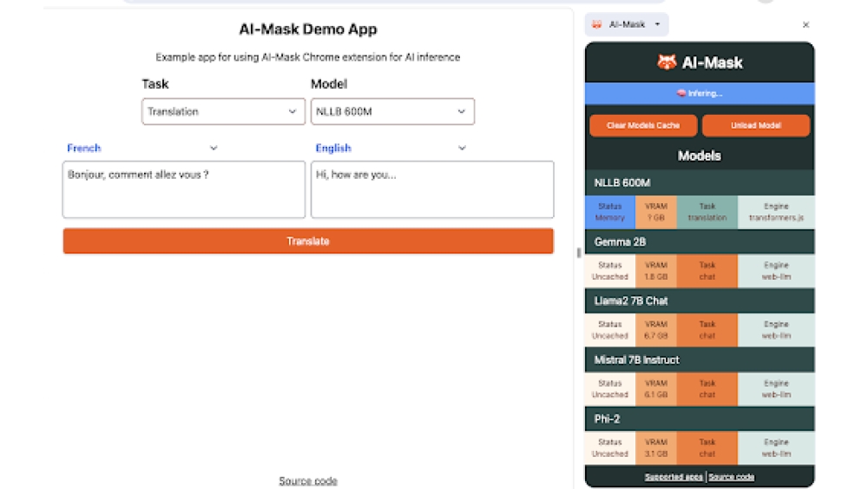
Task: Select the Phi-2 model header
Action: [x=700, y=419]
